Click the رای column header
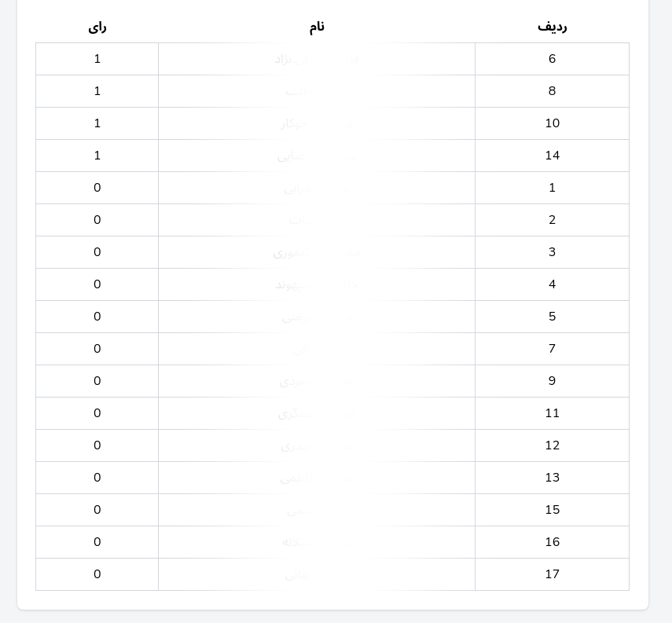 point(97,27)
